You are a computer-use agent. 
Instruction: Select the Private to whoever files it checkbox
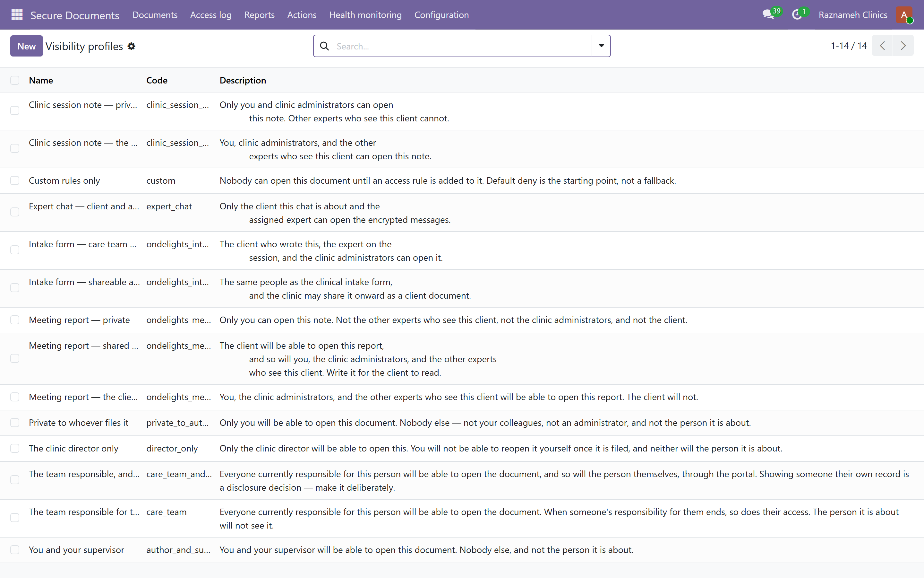[15, 423]
